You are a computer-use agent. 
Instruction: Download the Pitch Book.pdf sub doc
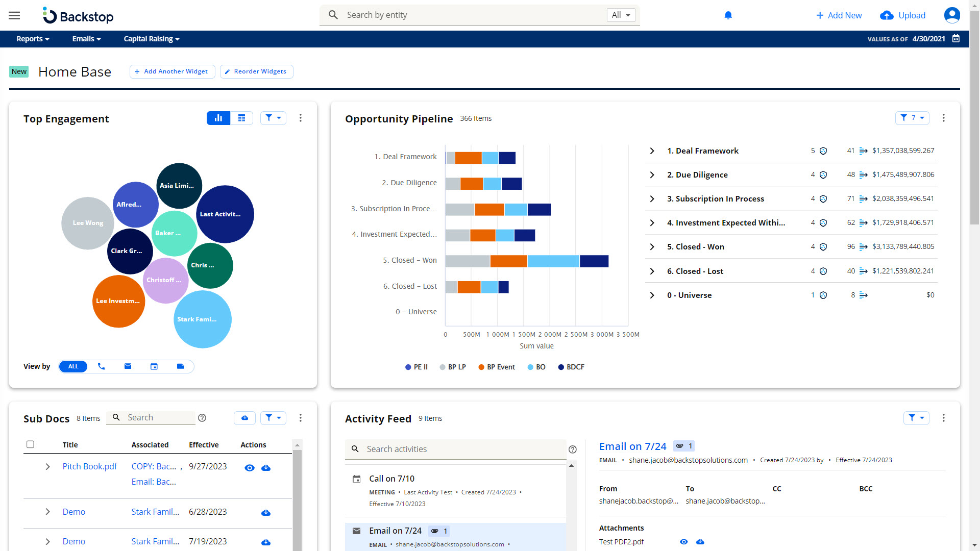coord(266,467)
